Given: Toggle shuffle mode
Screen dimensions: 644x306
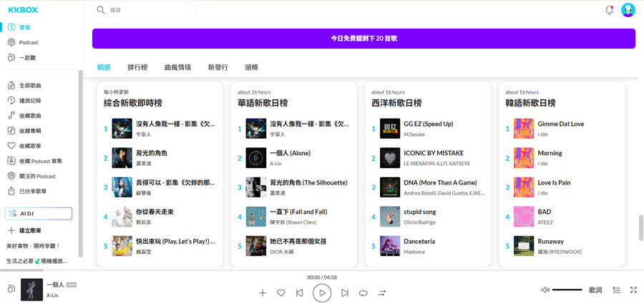Looking at the screenshot, I should (382, 293).
